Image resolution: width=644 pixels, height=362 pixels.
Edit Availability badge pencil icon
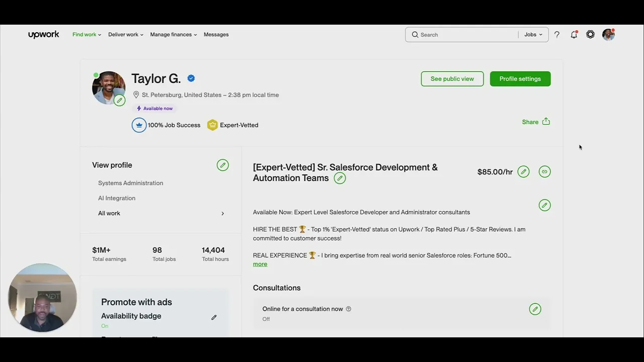point(214,317)
